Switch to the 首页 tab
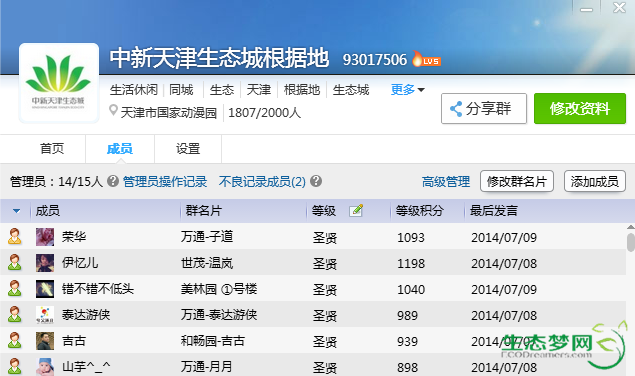The width and height of the screenshot is (635, 376). coord(52,148)
